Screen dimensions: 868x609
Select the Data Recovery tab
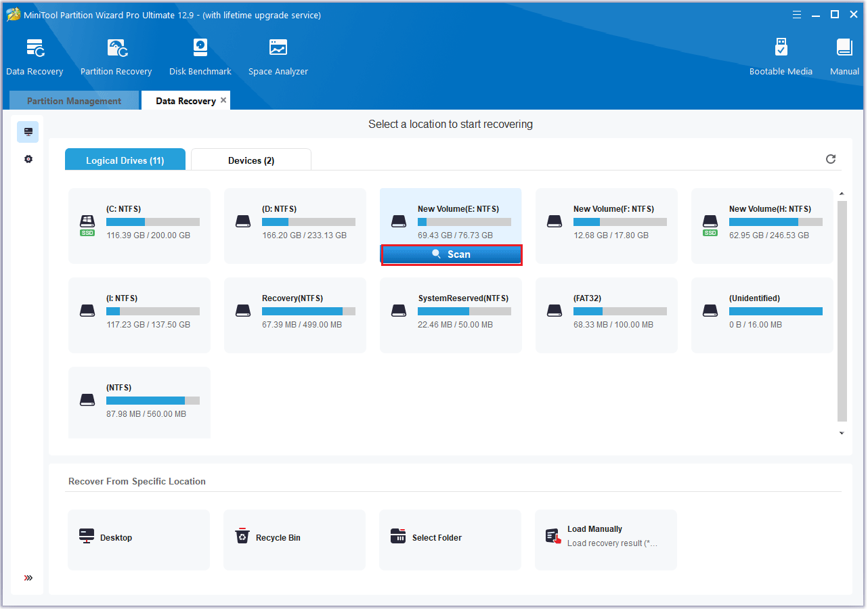coord(186,101)
